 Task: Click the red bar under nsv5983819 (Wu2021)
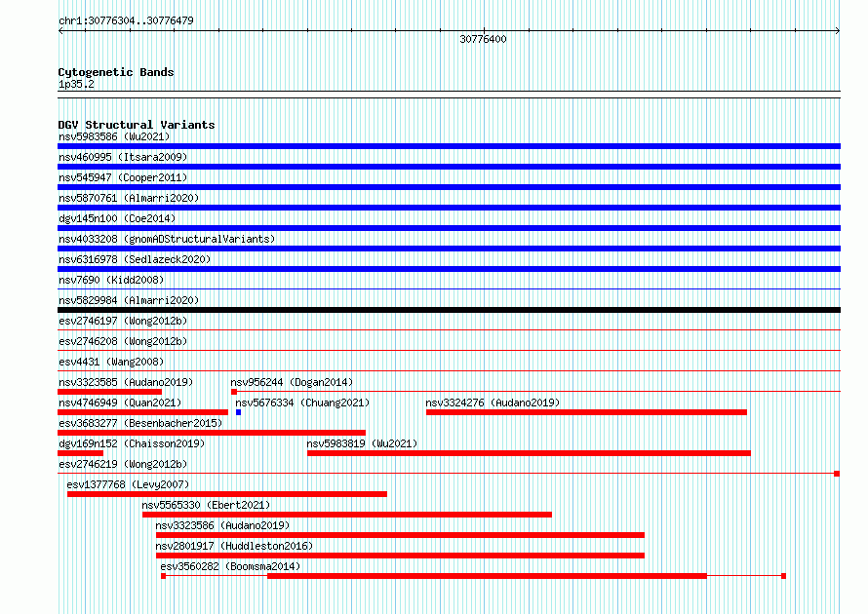tap(529, 453)
